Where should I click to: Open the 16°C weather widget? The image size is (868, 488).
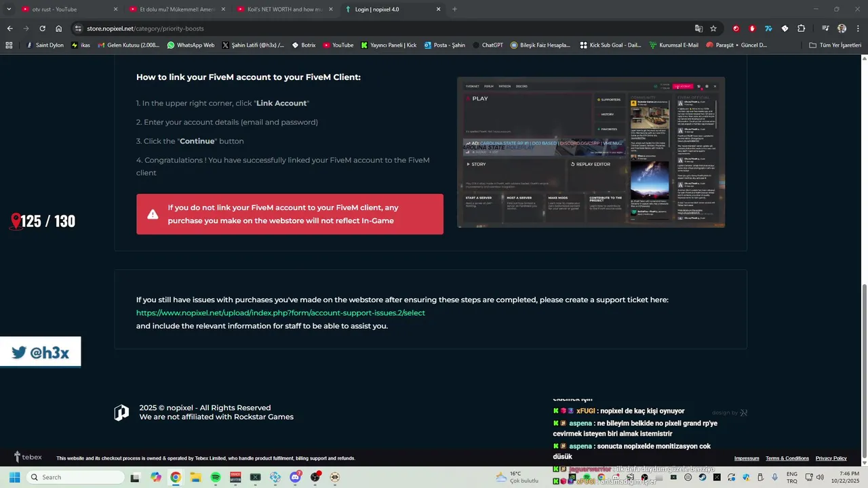(x=517, y=477)
